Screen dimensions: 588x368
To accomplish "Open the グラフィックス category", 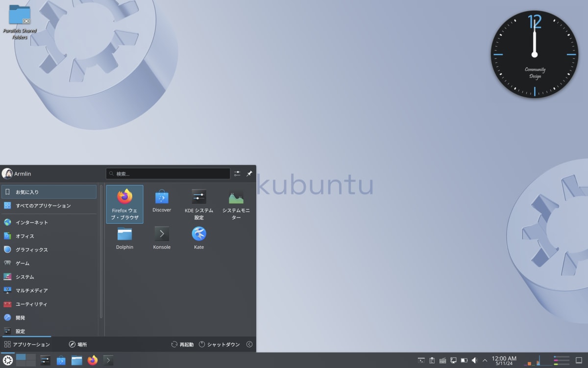I will coord(49,250).
